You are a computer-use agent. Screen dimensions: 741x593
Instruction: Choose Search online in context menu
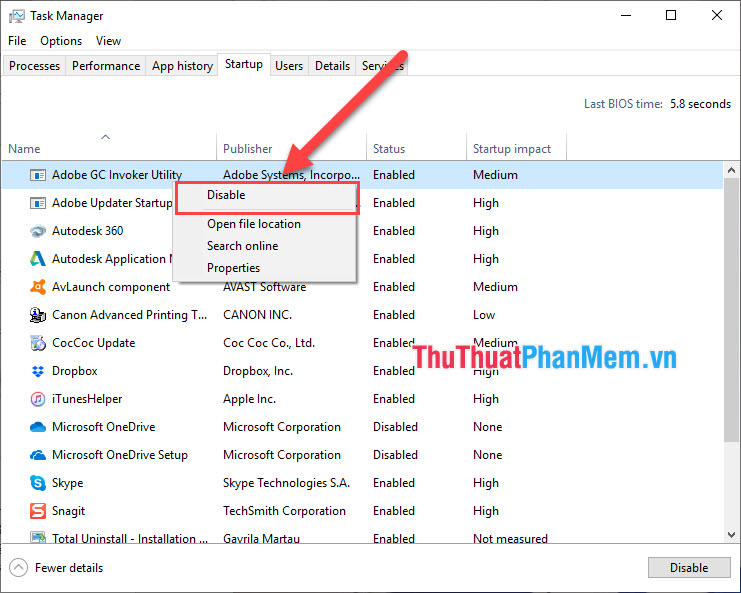pos(242,246)
